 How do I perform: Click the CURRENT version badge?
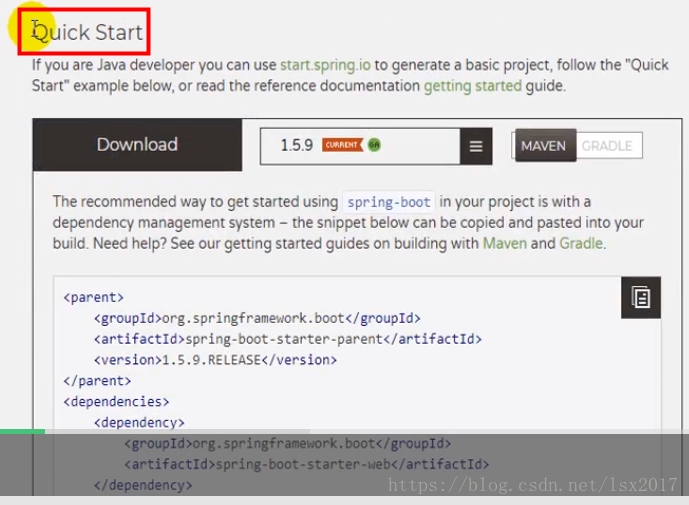(342, 145)
